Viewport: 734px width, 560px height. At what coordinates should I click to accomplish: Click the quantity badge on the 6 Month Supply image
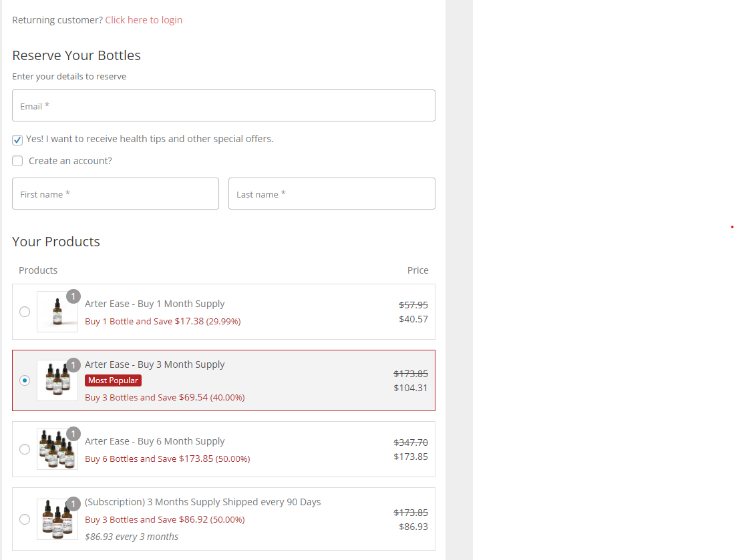click(x=73, y=434)
